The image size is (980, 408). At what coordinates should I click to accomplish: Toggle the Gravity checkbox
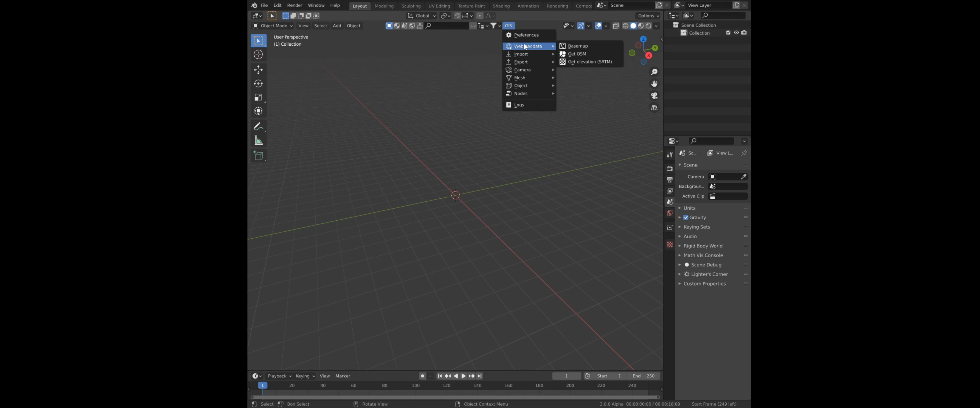click(686, 218)
